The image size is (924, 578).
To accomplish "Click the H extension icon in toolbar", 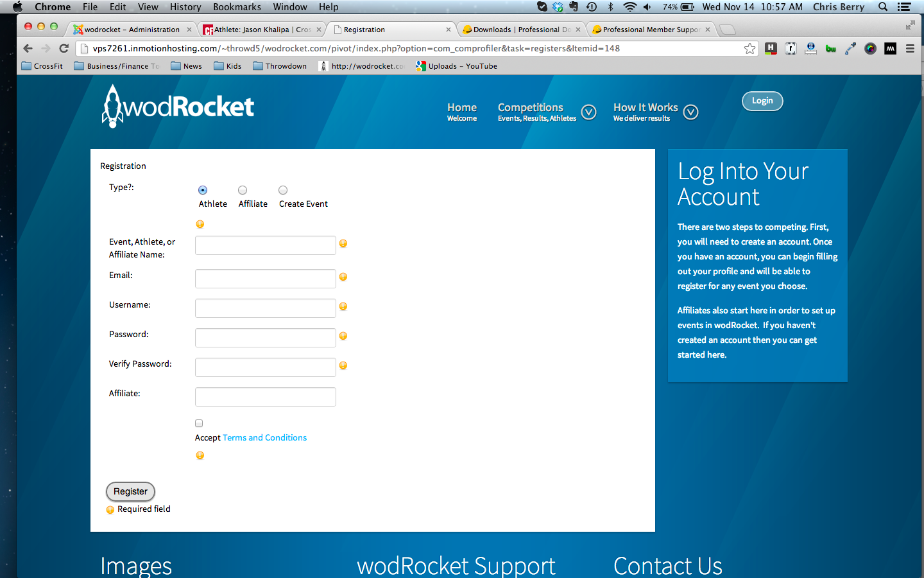I will pos(771,48).
